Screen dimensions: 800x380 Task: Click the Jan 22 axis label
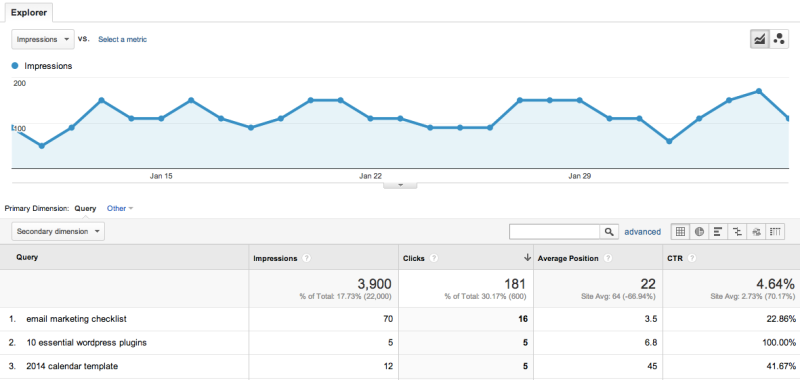click(x=370, y=176)
